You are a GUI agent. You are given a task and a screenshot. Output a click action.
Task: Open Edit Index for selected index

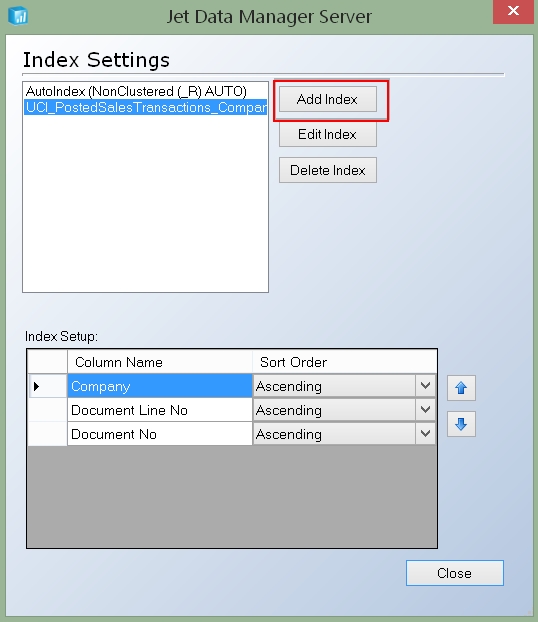(x=328, y=134)
